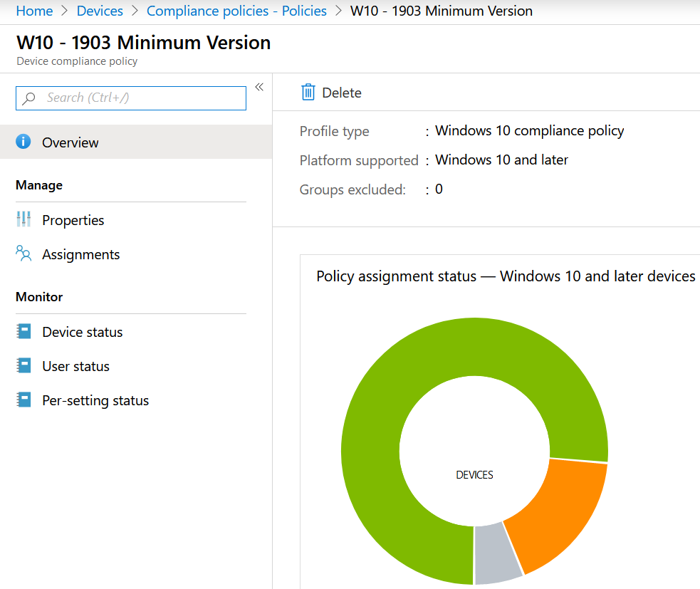
Task: Click the Device compliance policy subtitle
Action: (x=77, y=61)
